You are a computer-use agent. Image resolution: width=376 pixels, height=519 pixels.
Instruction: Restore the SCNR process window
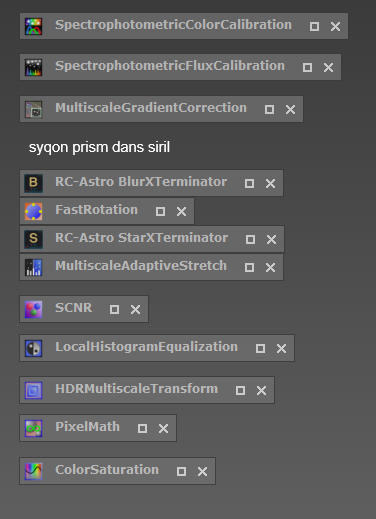click(114, 309)
